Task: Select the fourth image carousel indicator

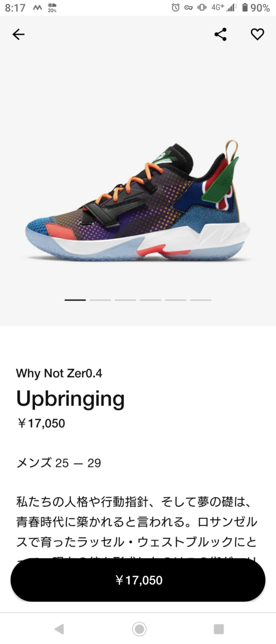Action: (x=150, y=300)
